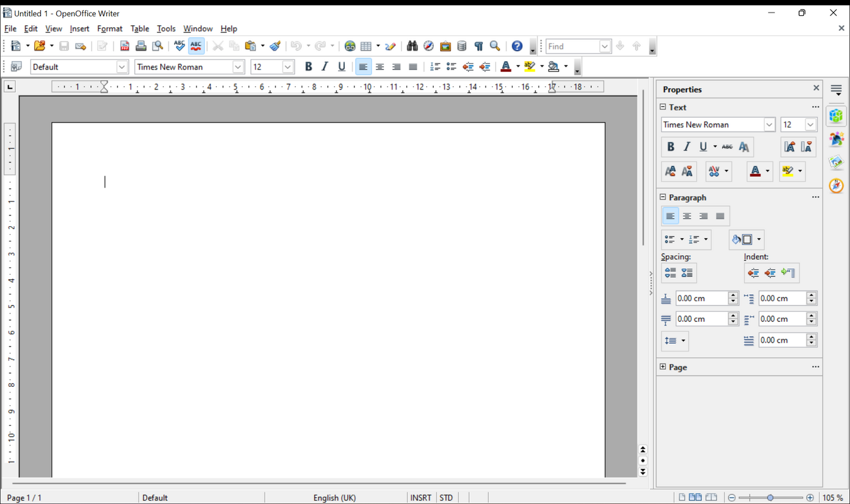The width and height of the screenshot is (850, 504).
Task: Open Page Preview from toolbar
Action: click(x=158, y=46)
